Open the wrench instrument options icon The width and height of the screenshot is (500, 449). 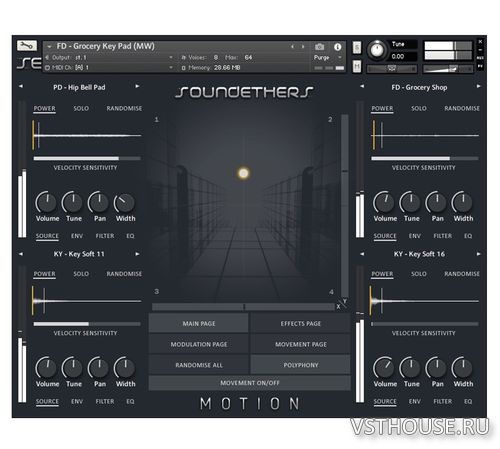pyautogui.click(x=27, y=46)
